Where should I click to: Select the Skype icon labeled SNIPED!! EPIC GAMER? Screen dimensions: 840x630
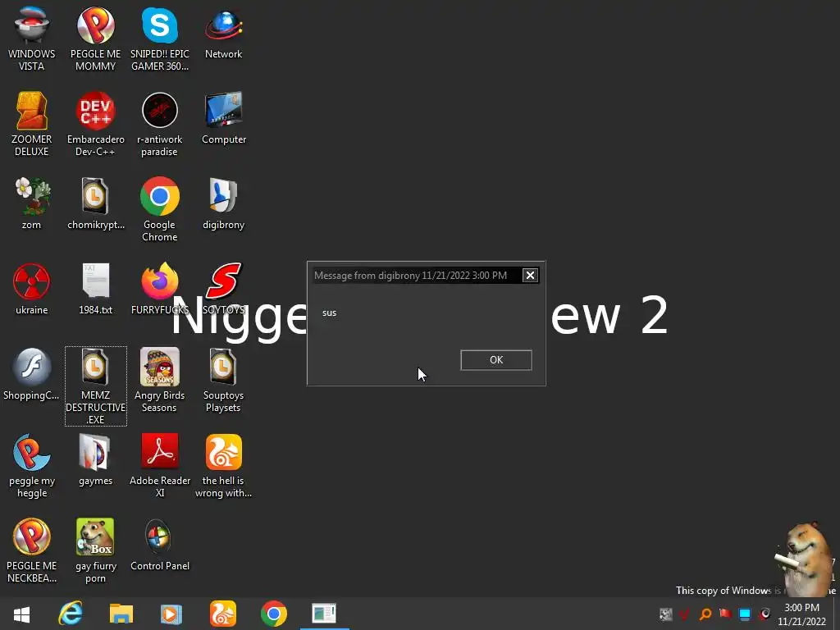click(x=160, y=39)
